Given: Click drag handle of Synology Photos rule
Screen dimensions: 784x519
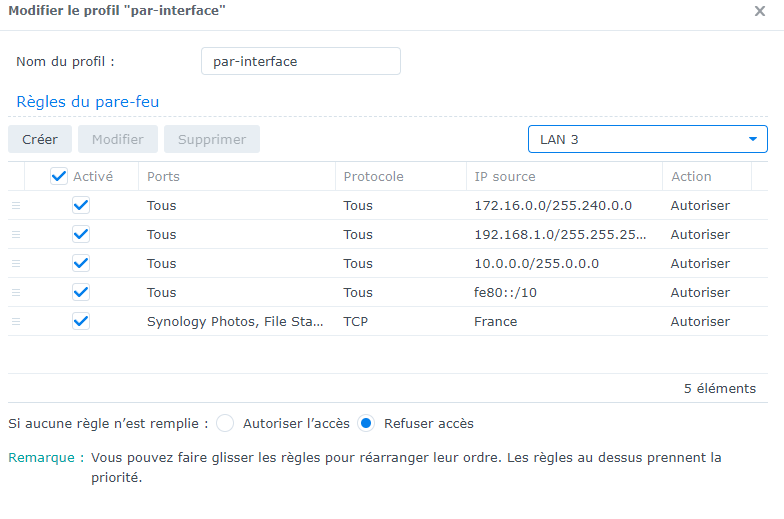Looking at the screenshot, I should pos(15,321).
